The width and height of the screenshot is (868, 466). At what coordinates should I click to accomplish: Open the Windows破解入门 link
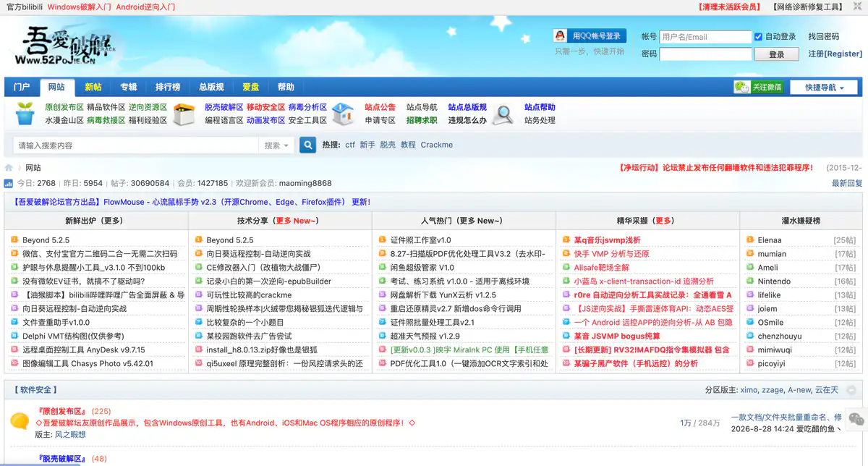pyautogui.click(x=79, y=7)
